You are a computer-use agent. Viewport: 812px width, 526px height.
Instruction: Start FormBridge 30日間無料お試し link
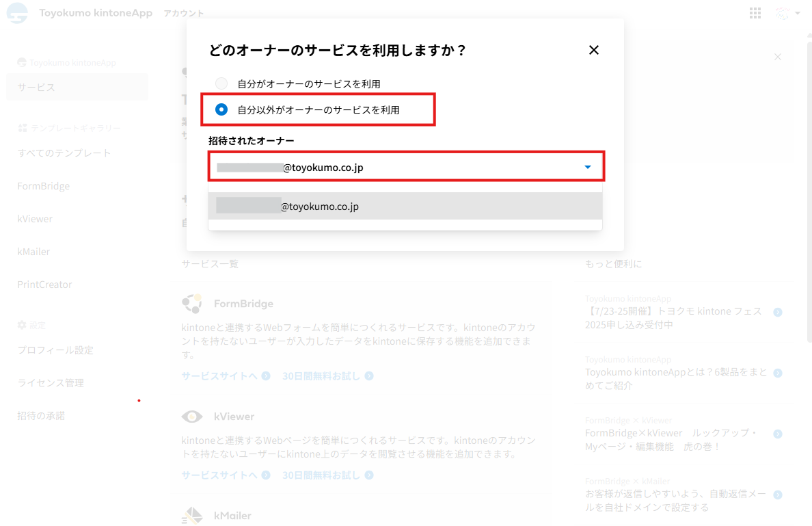[321, 376]
